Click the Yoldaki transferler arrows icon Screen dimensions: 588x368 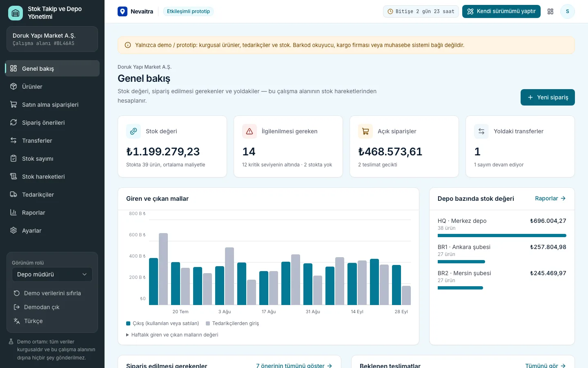[x=481, y=131]
